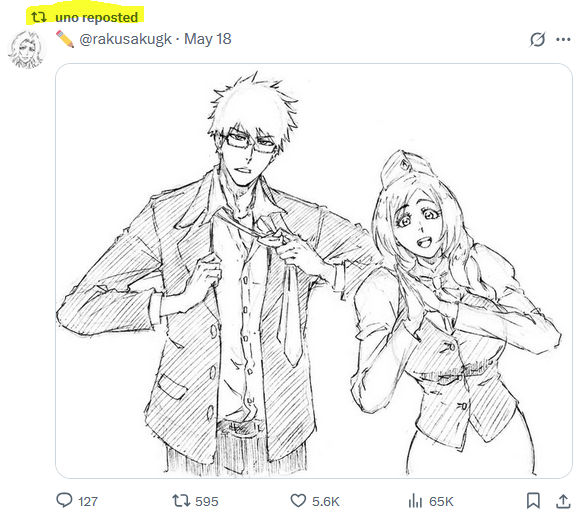
Task: Open the share post icon
Action: pos(563,501)
